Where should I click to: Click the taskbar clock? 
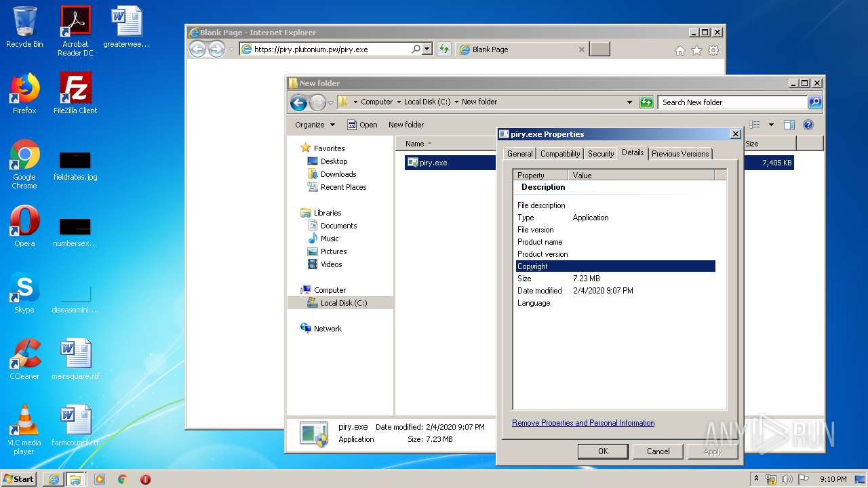833,479
